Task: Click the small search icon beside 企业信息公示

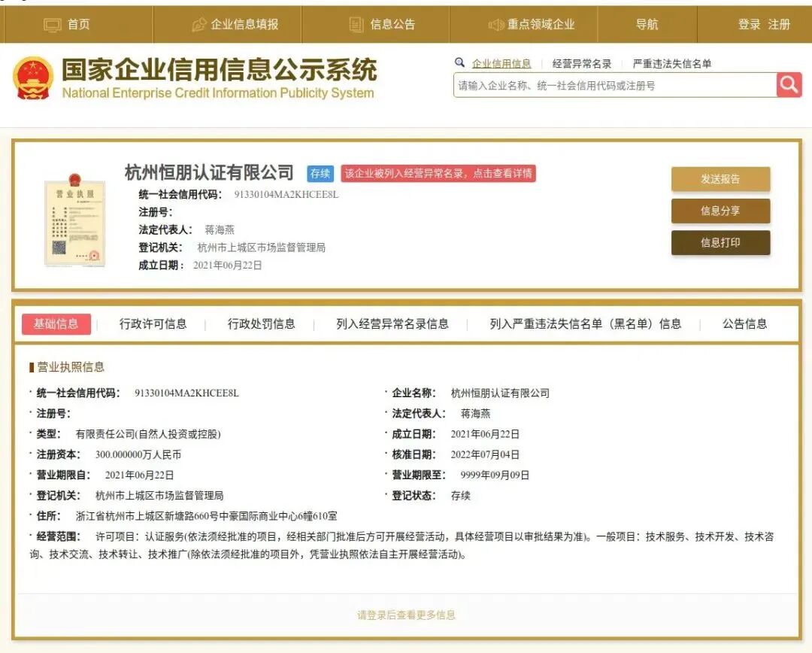Action: [461, 63]
